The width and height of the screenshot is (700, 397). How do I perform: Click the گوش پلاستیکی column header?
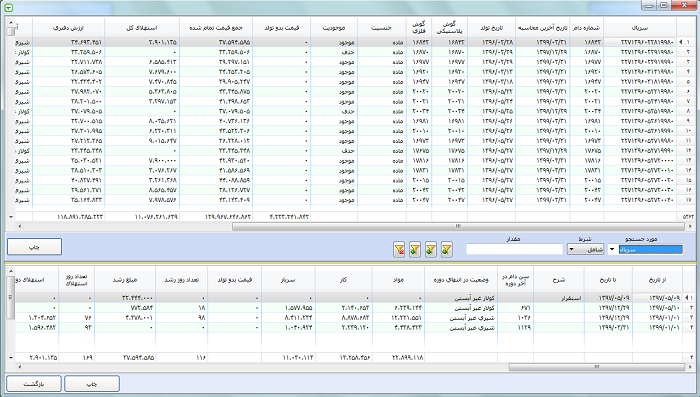click(449, 28)
